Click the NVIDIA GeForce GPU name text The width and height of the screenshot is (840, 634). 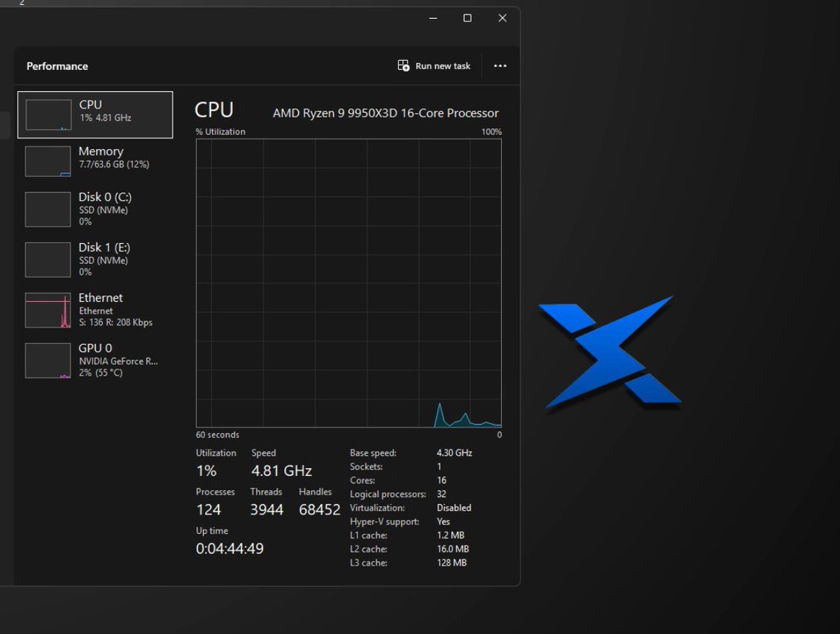118,361
